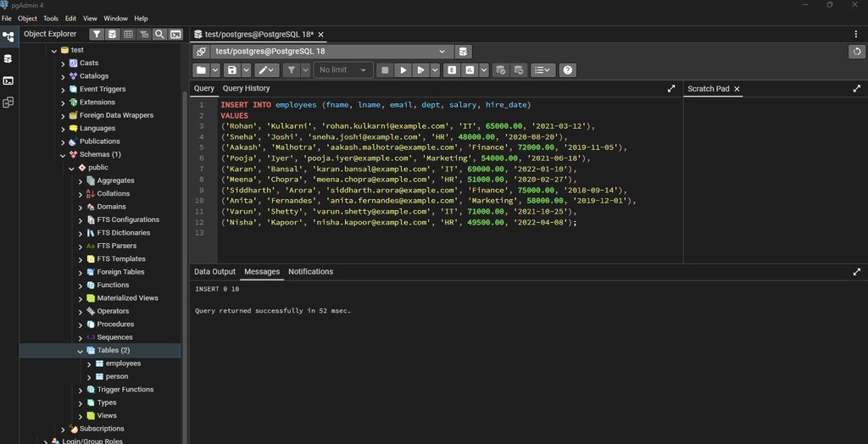Viewport: 868px width, 444px height.
Task: Open the Help menu
Action: pyautogui.click(x=142, y=19)
